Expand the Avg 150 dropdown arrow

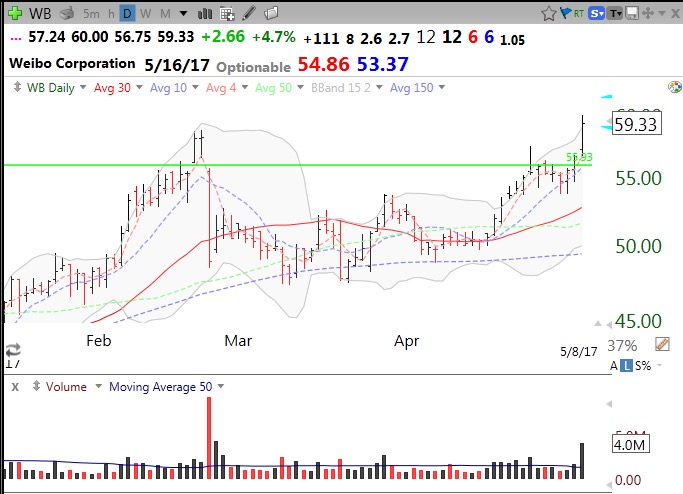click(442, 87)
